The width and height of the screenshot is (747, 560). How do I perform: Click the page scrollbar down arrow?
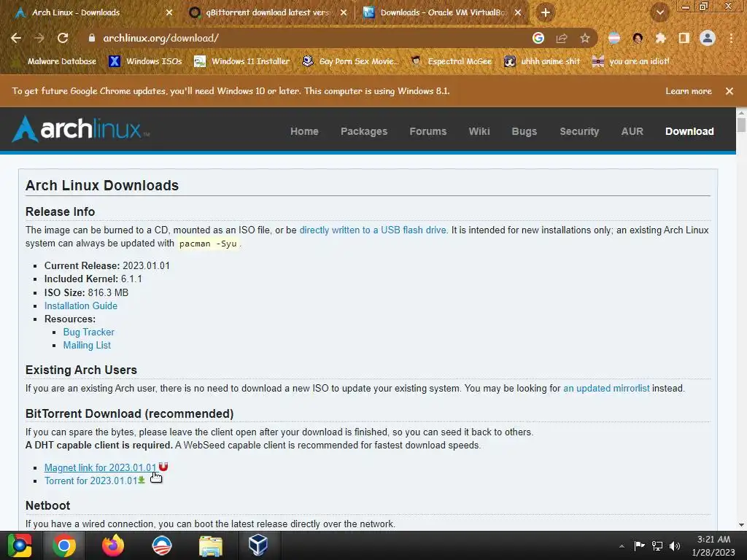741,525
